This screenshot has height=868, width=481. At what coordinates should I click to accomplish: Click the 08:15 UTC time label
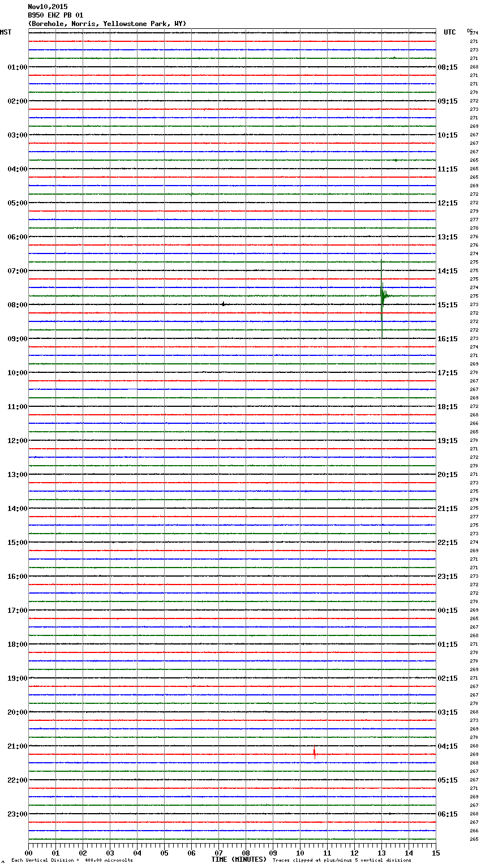point(448,67)
